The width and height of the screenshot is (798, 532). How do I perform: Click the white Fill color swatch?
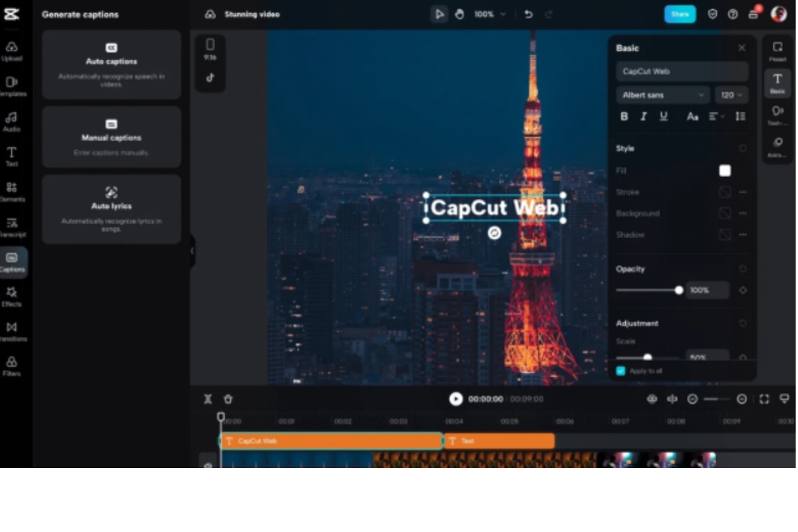tap(725, 171)
